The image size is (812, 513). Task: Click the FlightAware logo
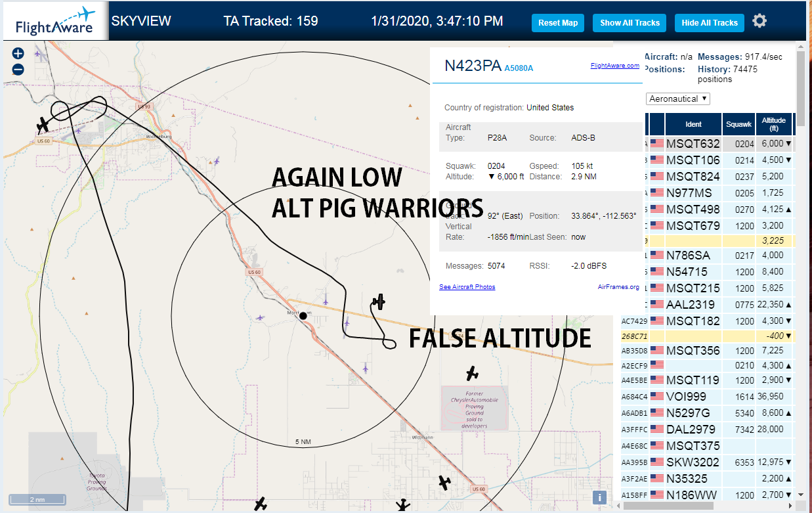coord(54,21)
